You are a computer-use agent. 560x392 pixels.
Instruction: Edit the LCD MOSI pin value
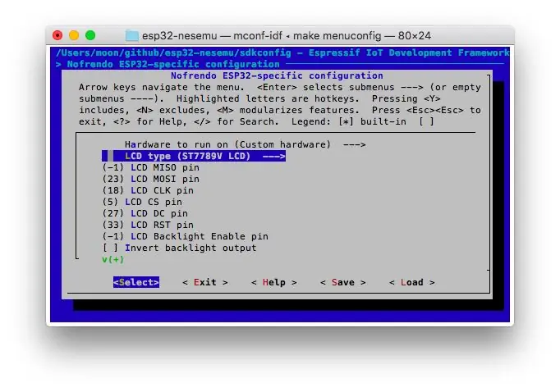(x=151, y=179)
